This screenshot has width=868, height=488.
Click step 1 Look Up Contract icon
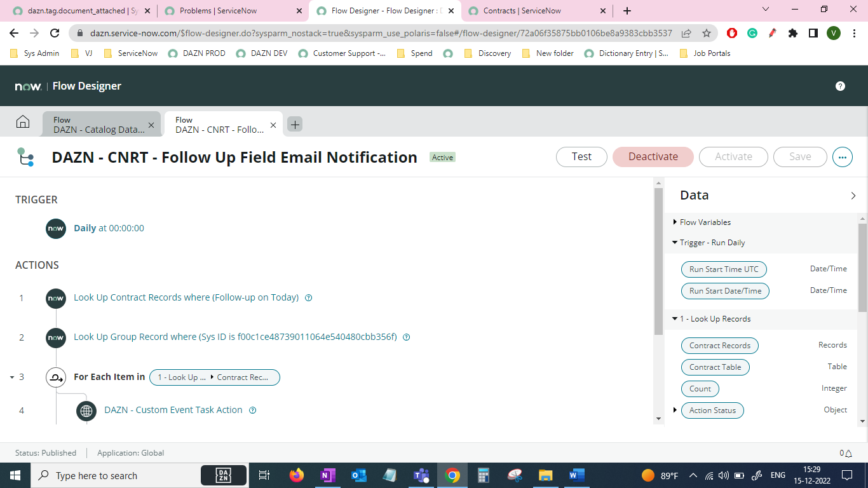(x=56, y=298)
